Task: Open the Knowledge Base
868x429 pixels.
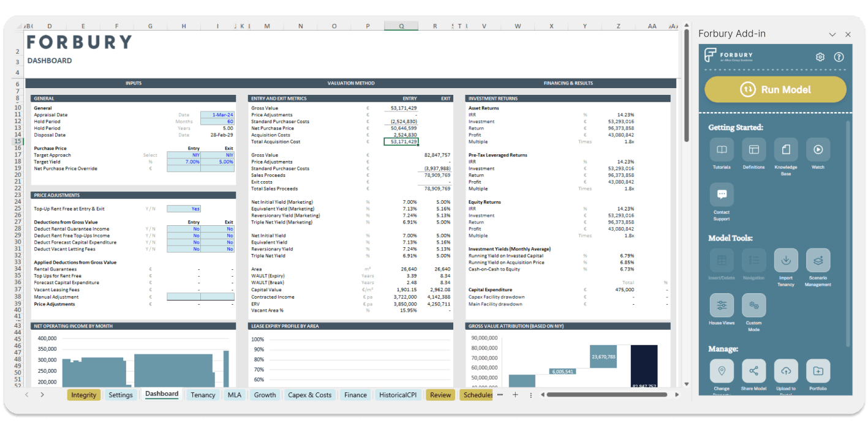Action: [785, 150]
